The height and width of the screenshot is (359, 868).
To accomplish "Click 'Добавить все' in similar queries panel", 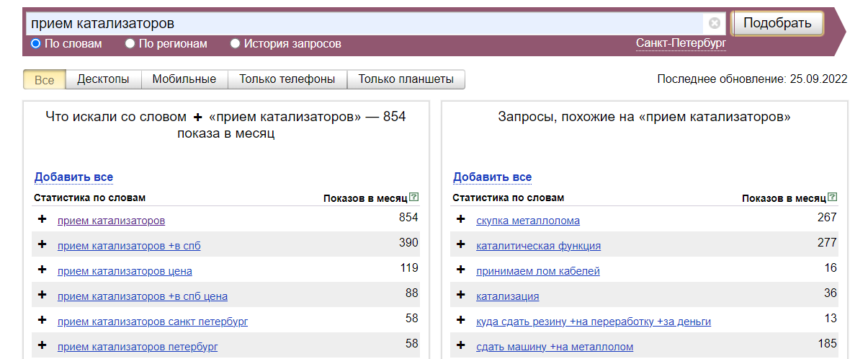I will 492,177.
